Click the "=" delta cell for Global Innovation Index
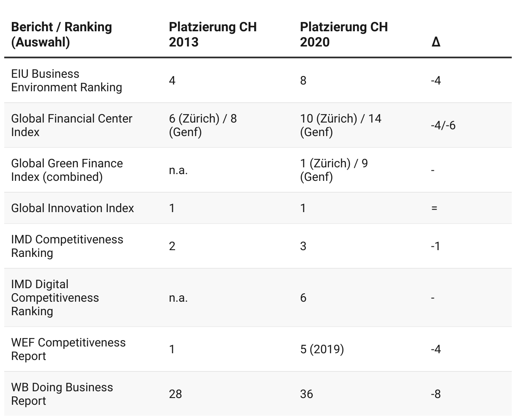This screenshot has height=420, width=516. pos(434,208)
